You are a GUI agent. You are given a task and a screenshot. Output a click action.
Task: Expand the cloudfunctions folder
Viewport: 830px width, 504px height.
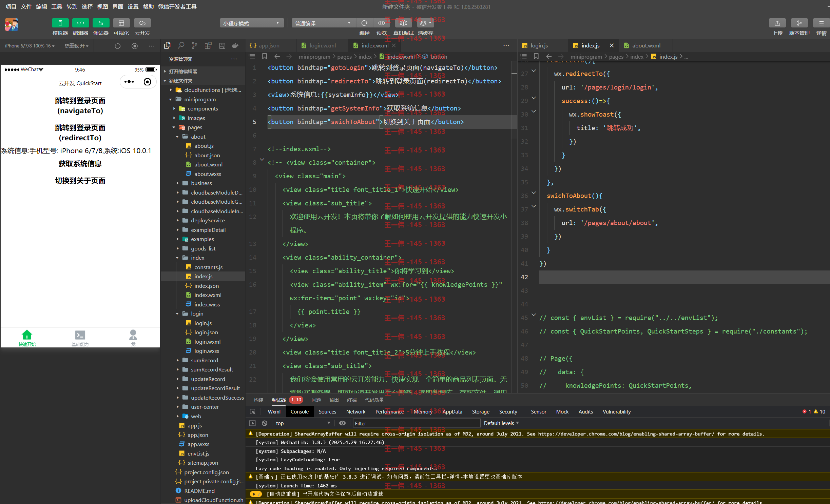pyautogui.click(x=171, y=90)
